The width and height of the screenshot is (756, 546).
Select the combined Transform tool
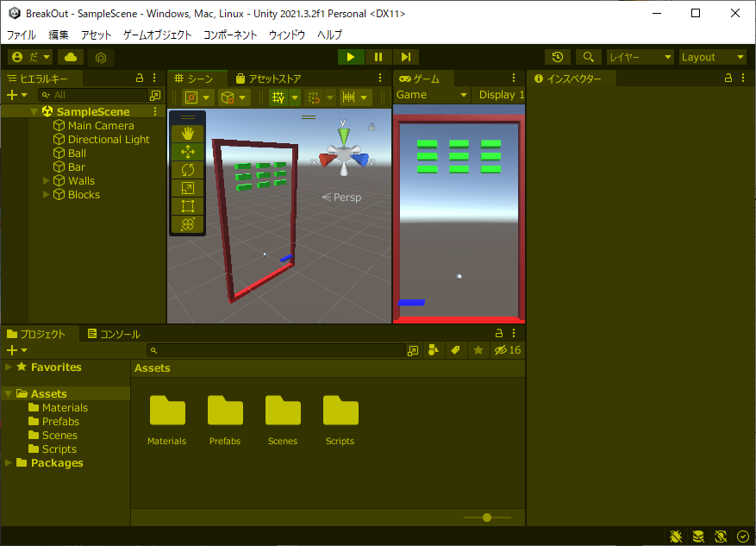188,224
